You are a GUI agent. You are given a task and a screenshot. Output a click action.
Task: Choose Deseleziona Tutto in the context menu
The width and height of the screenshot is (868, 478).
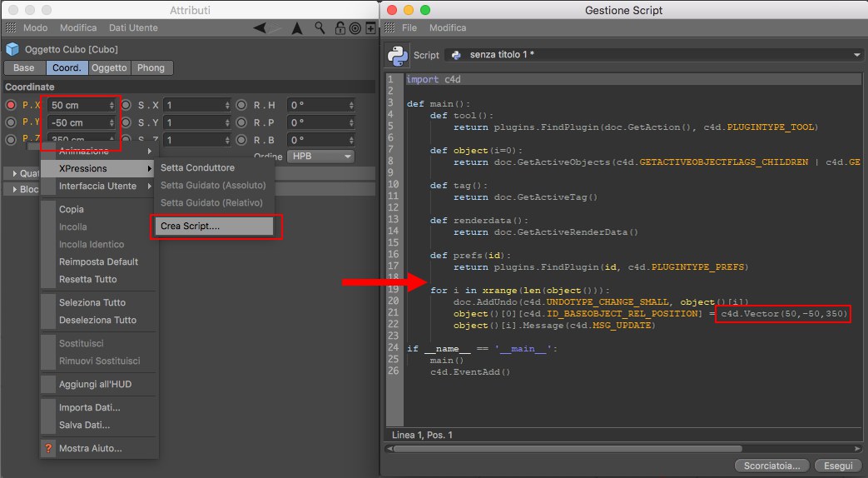coord(100,320)
